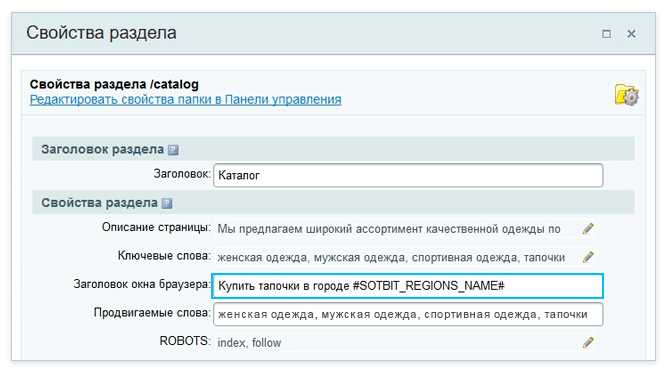Click help icon next to Заголовок раздела

point(173,150)
